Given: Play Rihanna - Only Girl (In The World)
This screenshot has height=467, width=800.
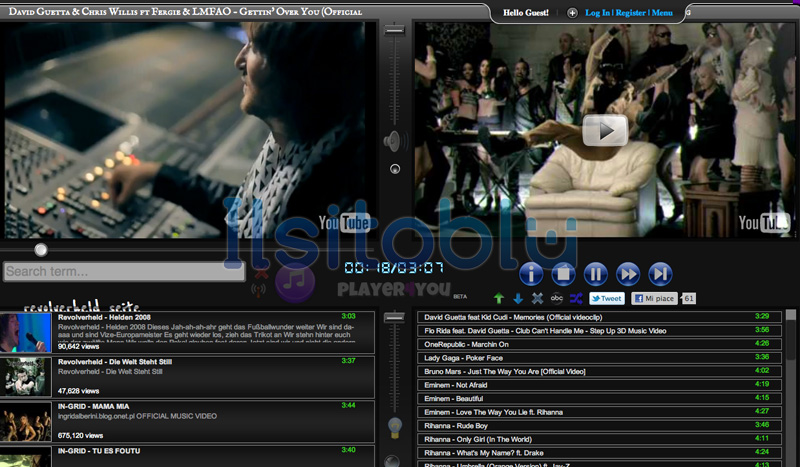Looking at the screenshot, I should pos(599,439).
